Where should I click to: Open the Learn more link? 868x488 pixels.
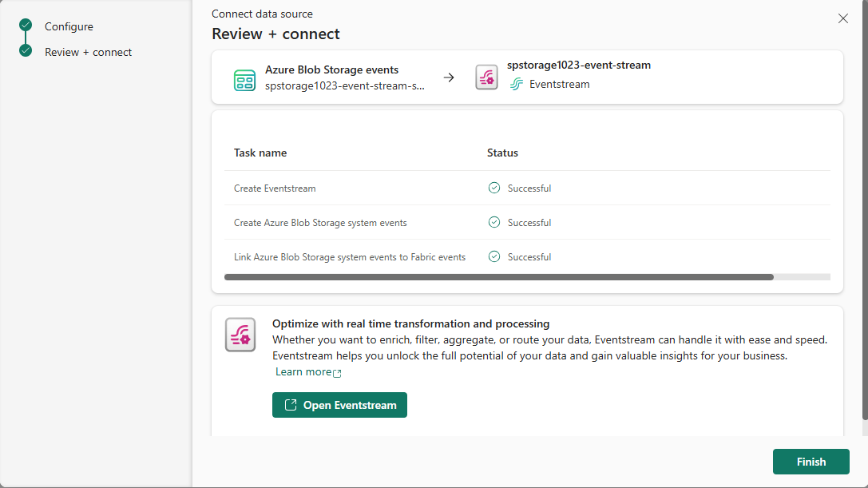coord(303,372)
